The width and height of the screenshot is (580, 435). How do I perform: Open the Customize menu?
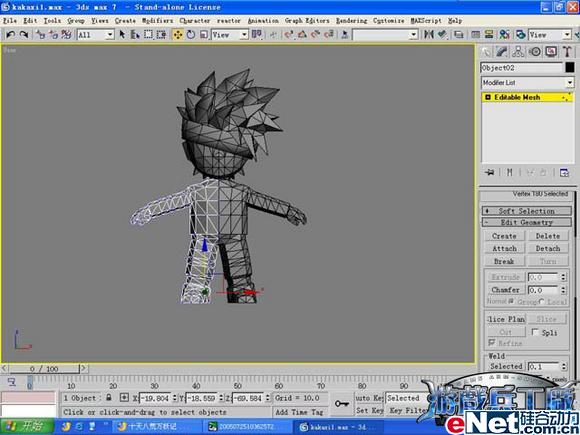click(x=388, y=21)
